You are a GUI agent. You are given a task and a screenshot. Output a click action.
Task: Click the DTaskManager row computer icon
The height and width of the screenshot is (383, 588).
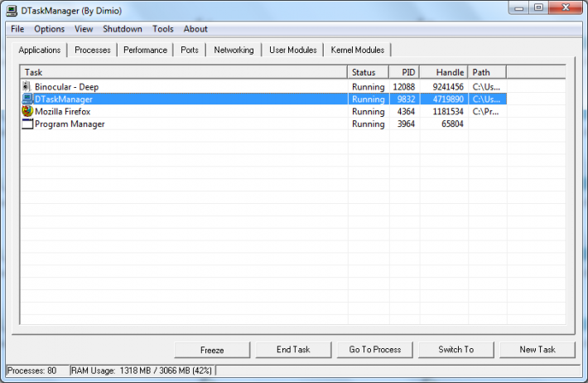click(27, 99)
